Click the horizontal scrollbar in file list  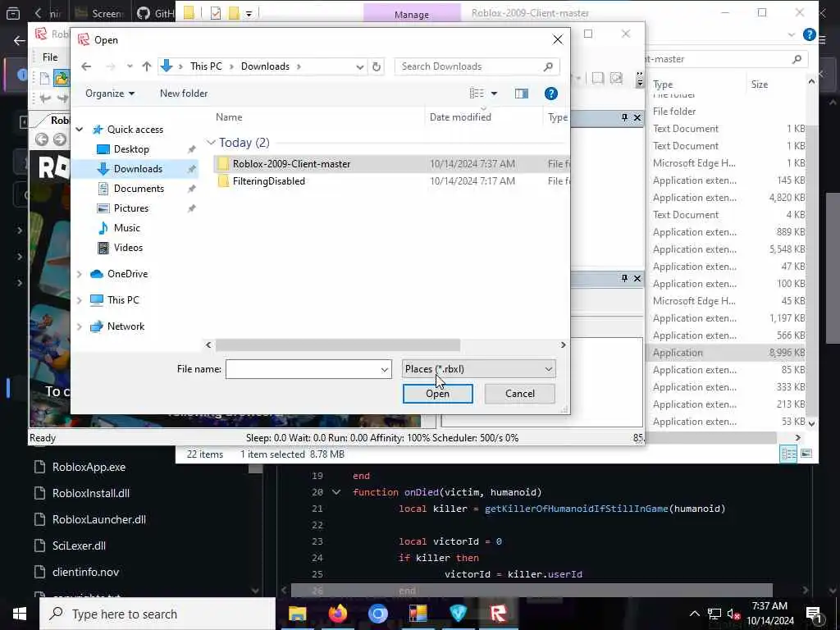coord(337,345)
